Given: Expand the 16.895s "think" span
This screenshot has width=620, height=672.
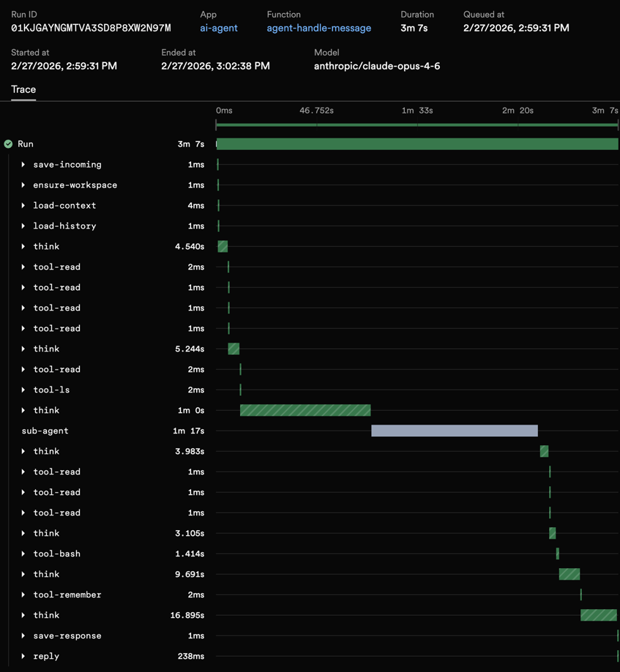Looking at the screenshot, I should coord(23,615).
